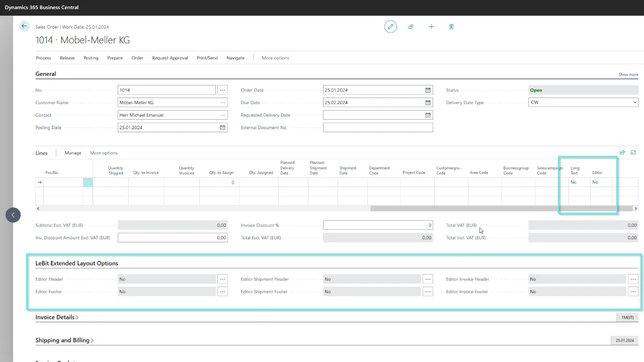Click the Pos.No. column header
The height and width of the screenshot is (362, 644).
(52, 172)
